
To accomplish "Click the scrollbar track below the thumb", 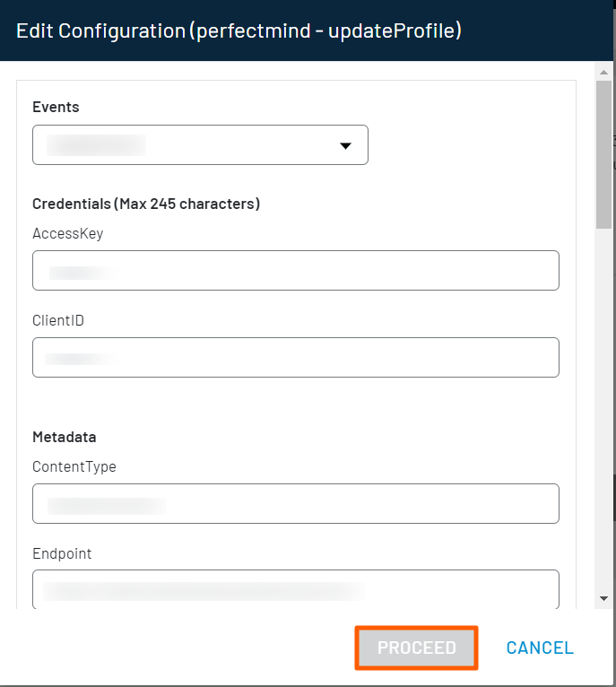I will [x=603, y=404].
